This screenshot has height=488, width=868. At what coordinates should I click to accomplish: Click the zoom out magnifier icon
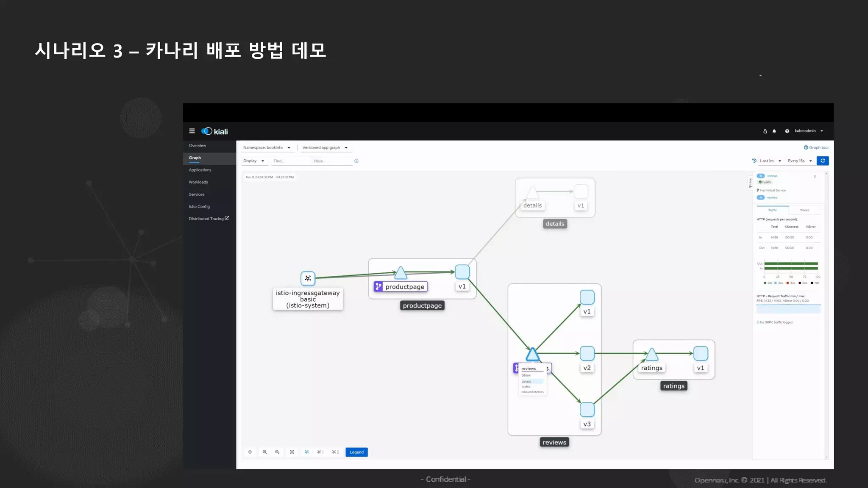click(277, 452)
